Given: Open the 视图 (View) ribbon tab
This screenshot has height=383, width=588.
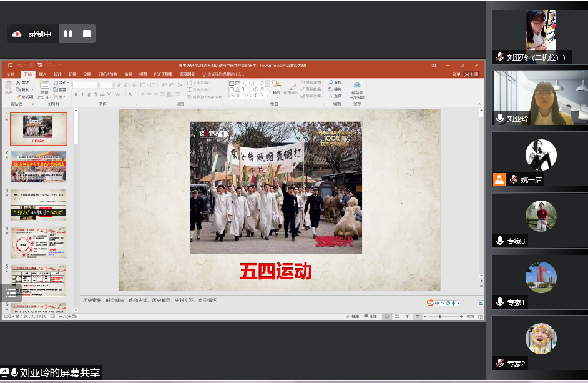Looking at the screenshot, I should tap(143, 74).
